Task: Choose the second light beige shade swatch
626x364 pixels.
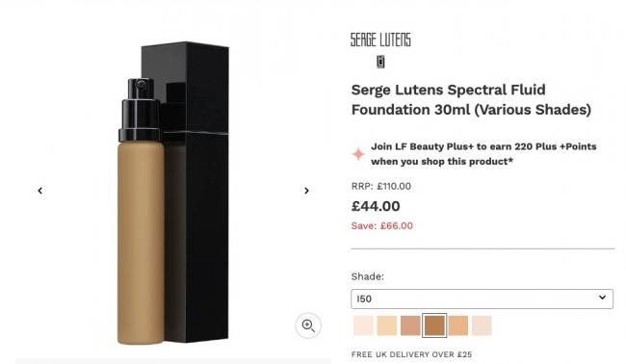Action: tap(387, 325)
